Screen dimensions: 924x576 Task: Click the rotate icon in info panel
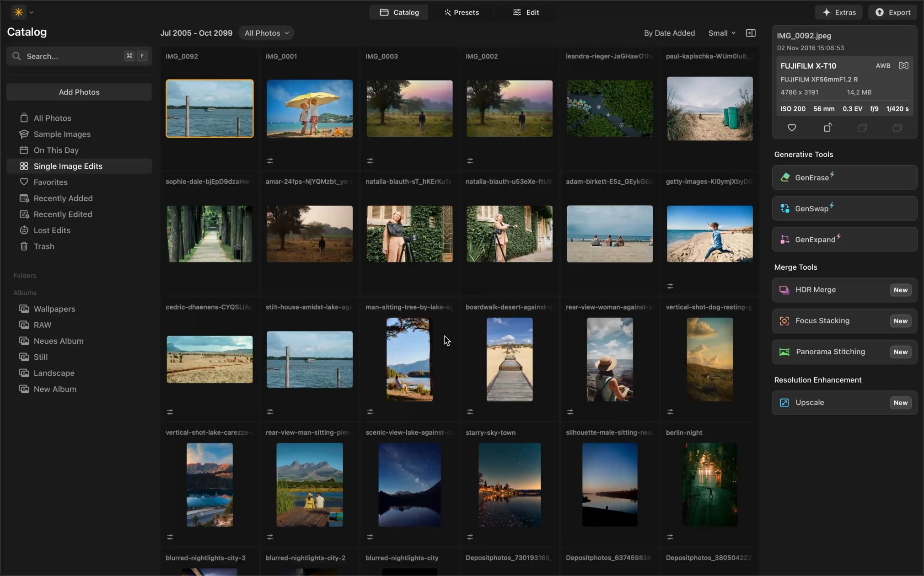click(x=827, y=128)
